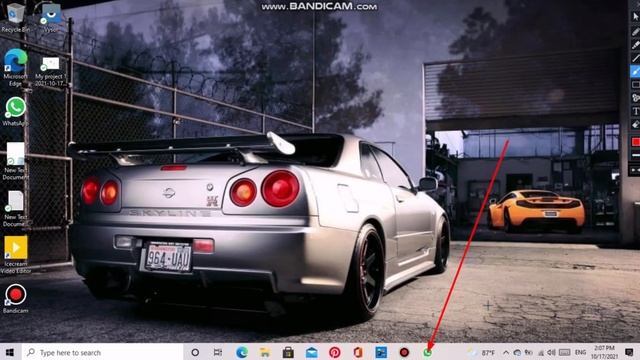Screen dimensions: 640x360
Task: Open the Recycle Bin desktop icon
Action: [x=15, y=17]
